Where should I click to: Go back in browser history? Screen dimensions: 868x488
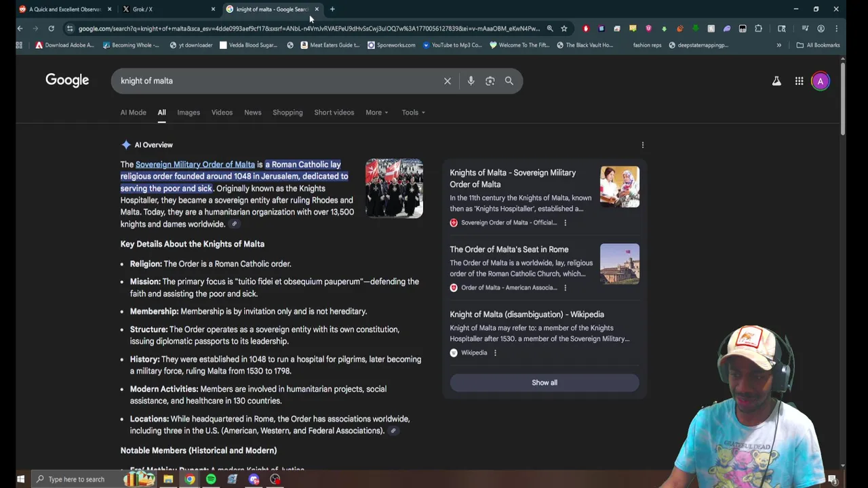point(20,28)
